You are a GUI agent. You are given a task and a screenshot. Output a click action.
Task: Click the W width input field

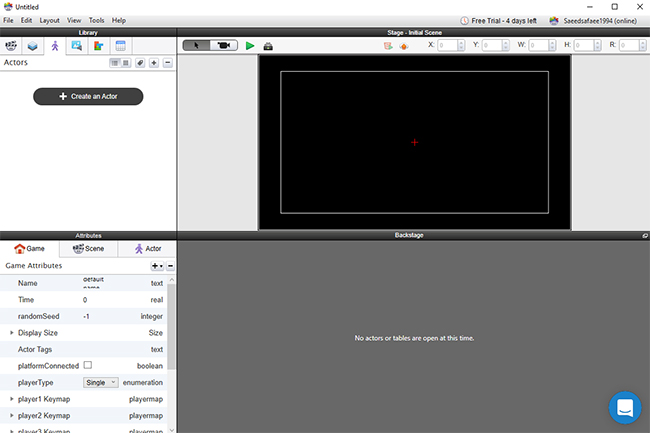(539, 45)
